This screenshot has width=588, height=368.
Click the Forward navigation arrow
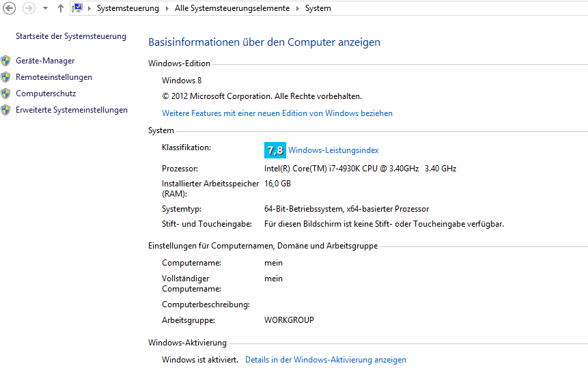click(29, 8)
